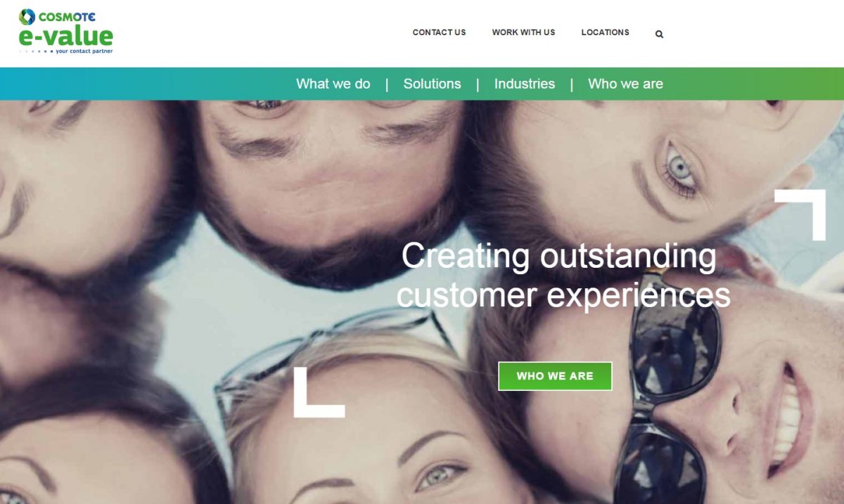Click the smiling man's sunglasses in the hero image

(668, 394)
